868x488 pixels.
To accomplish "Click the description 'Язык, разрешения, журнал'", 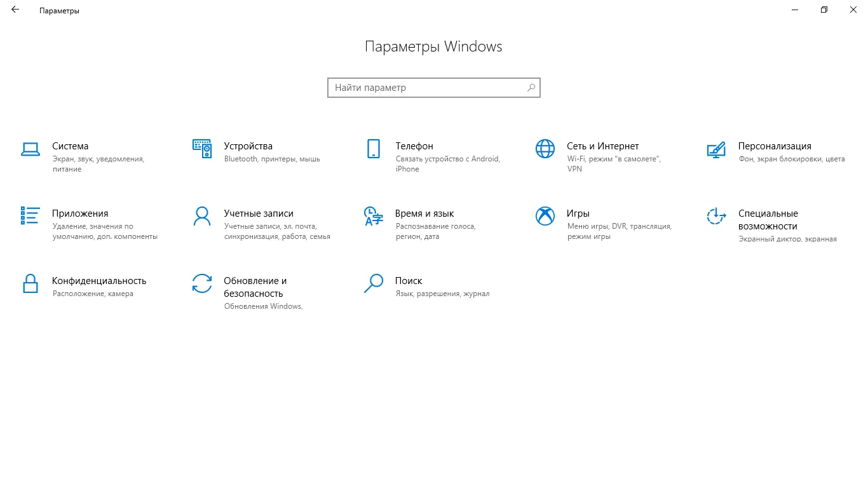I will [442, 294].
